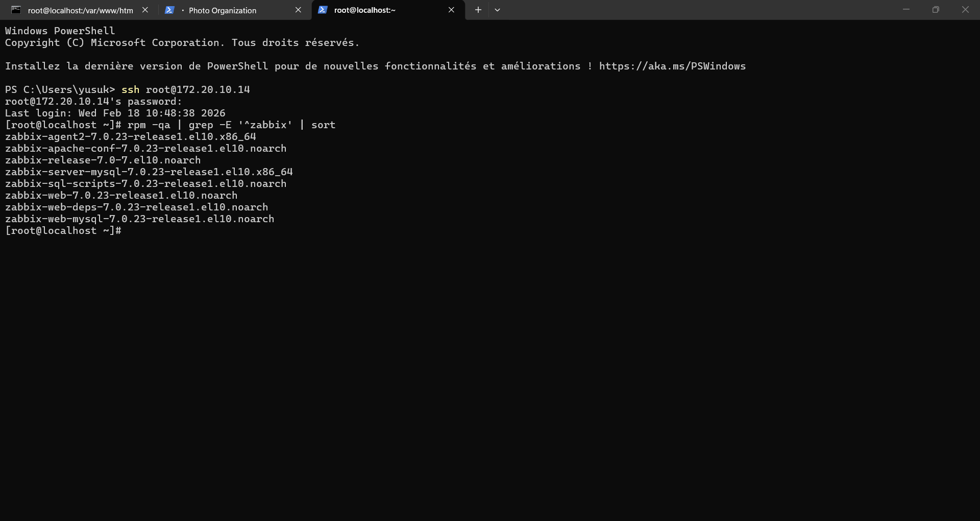This screenshot has height=521, width=980.
Task: Open the https://aka.ms/PSWindows link
Action: click(x=672, y=66)
